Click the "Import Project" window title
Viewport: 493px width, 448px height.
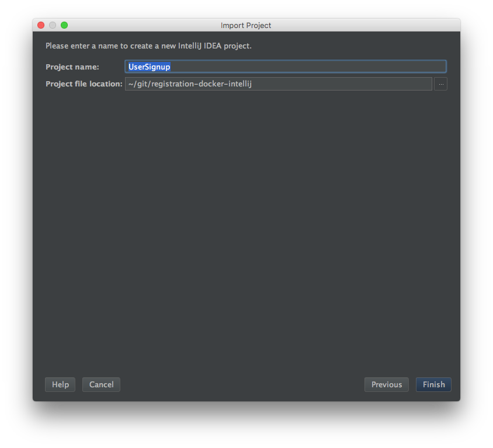pyautogui.click(x=246, y=25)
